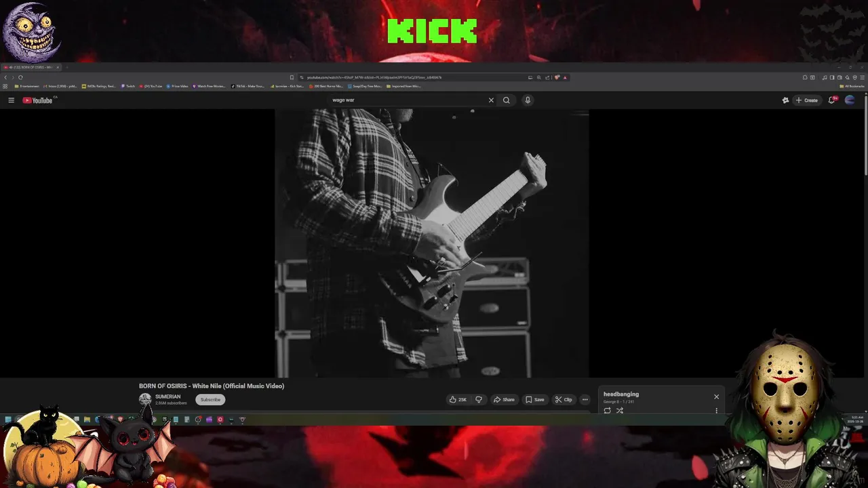Like the video with 25K likes

(x=458, y=400)
